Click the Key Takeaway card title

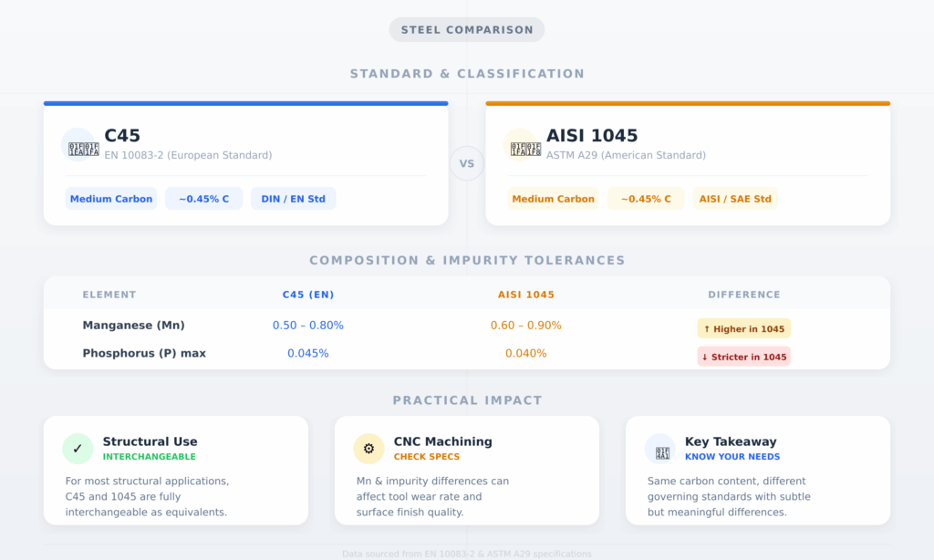pos(731,441)
